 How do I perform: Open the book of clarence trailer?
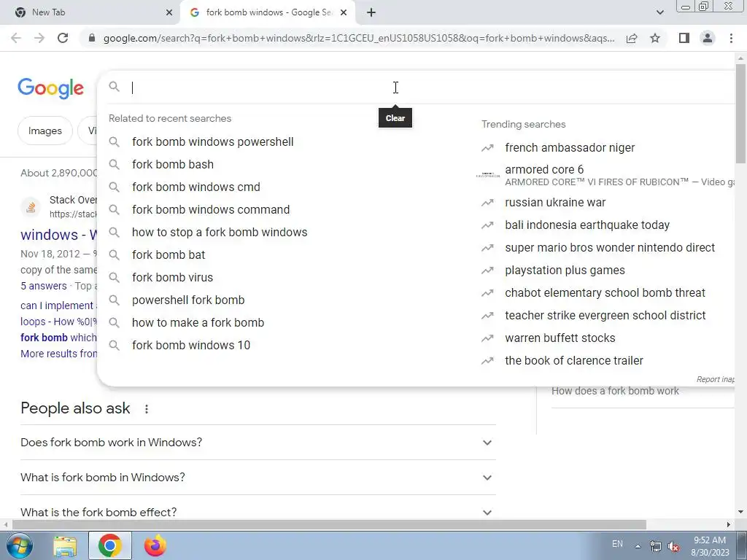[573, 360]
